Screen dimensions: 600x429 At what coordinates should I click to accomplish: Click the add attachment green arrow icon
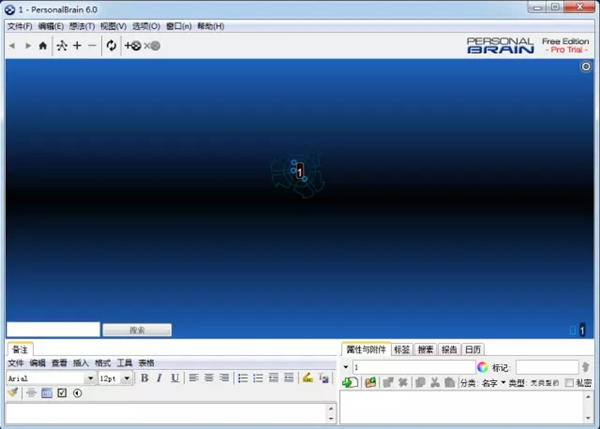point(349,383)
